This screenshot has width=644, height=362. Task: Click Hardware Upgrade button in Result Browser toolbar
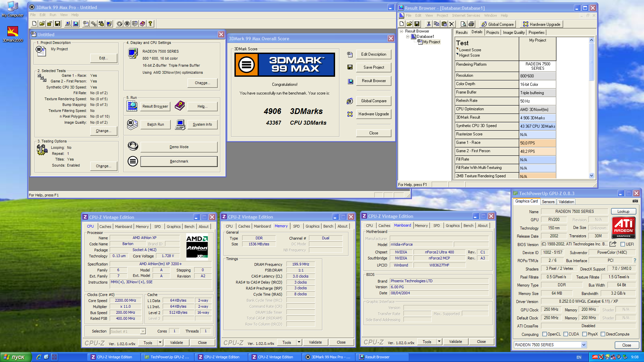[542, 24]
